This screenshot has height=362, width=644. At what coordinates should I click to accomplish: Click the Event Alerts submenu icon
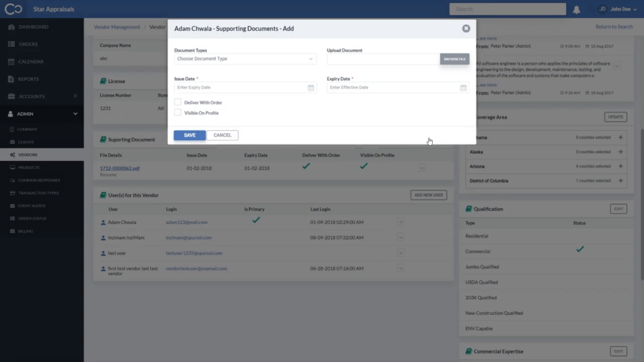coord(13,206)
